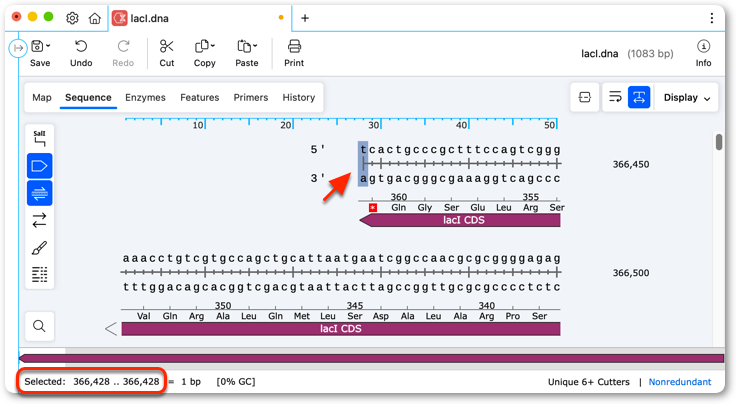Paste from clipboard
Screen dimensions: 736x404
(246, 53)
